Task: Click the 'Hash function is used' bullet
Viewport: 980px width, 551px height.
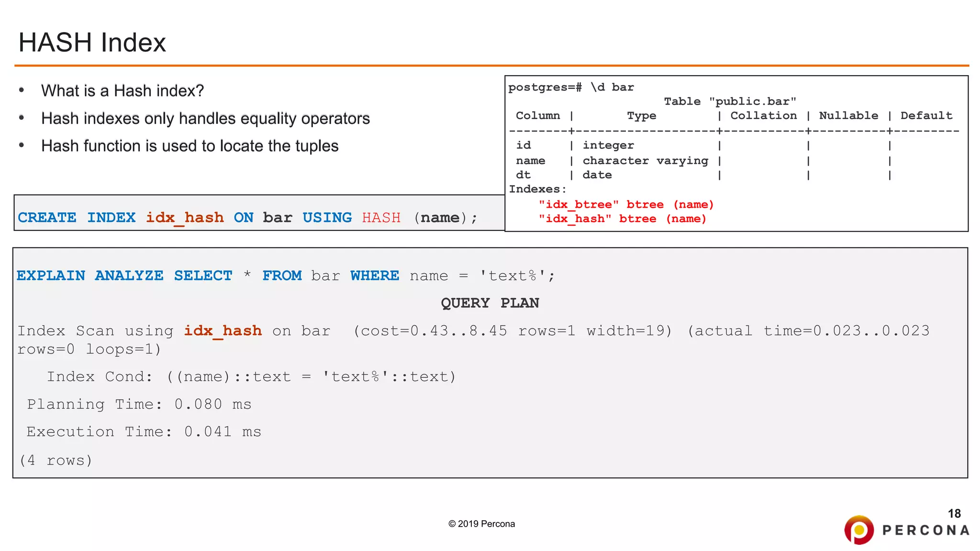Action: click(189, 146)
